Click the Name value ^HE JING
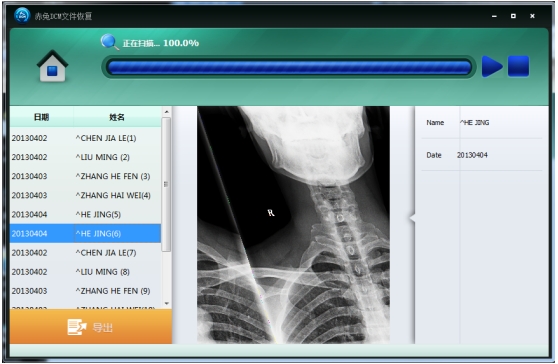 click(475, 122)
